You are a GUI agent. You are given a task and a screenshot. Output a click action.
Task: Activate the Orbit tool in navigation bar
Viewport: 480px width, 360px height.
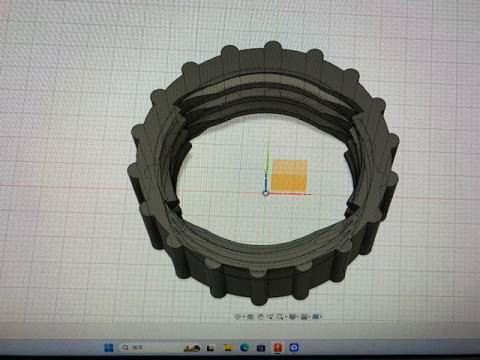(238, 316)
